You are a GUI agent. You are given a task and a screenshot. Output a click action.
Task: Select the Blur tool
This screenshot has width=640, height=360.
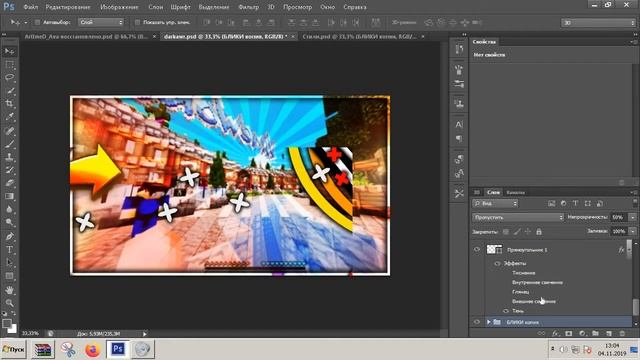[x=9, y=209]
